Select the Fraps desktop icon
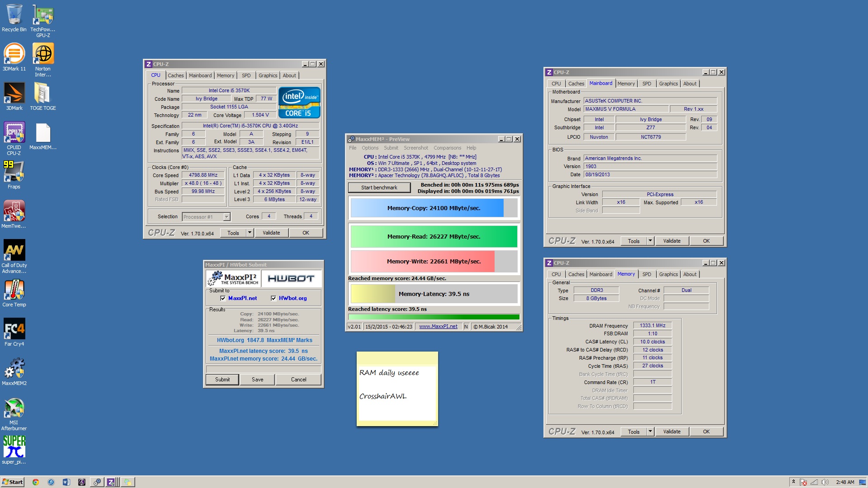Screen dimensions: 868x488 coord(14,175)
